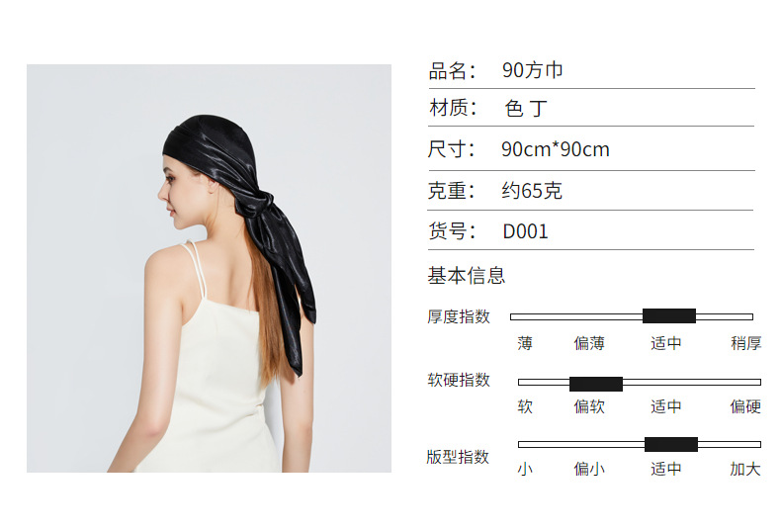The width and height of the screenshot is (781, 532).
Task: Click the model wearing black scarf photo
Action: [209, 268]
